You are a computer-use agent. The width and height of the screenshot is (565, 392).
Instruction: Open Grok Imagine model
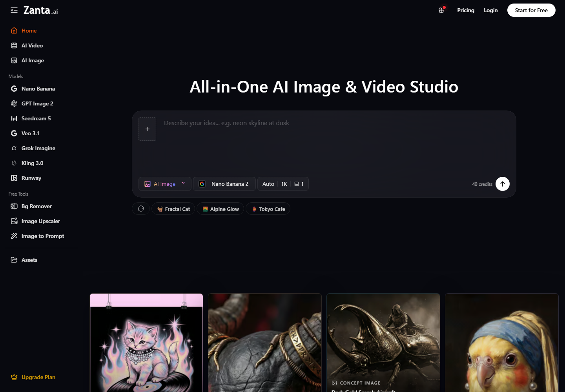pos(42,148)
